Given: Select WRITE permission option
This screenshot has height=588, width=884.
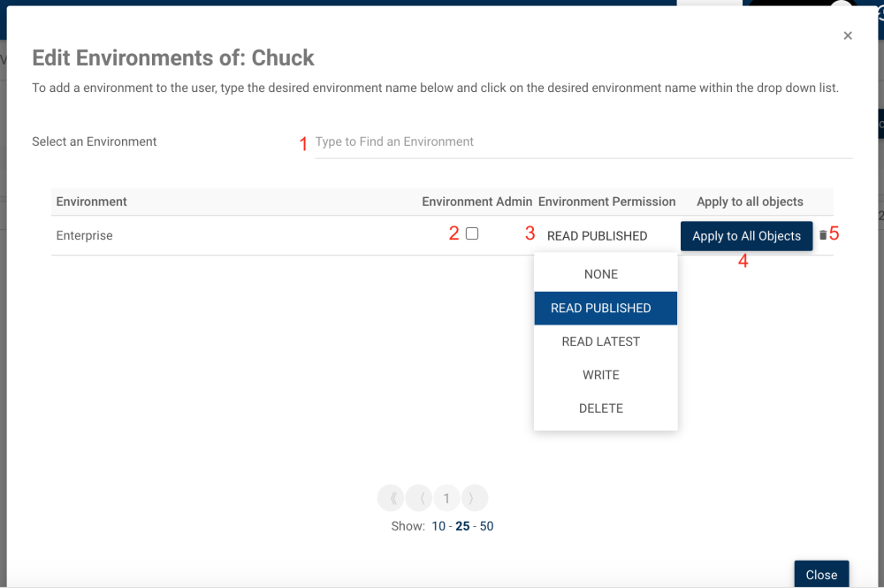Looking at the screenshot, I should (x=601, y=375).
